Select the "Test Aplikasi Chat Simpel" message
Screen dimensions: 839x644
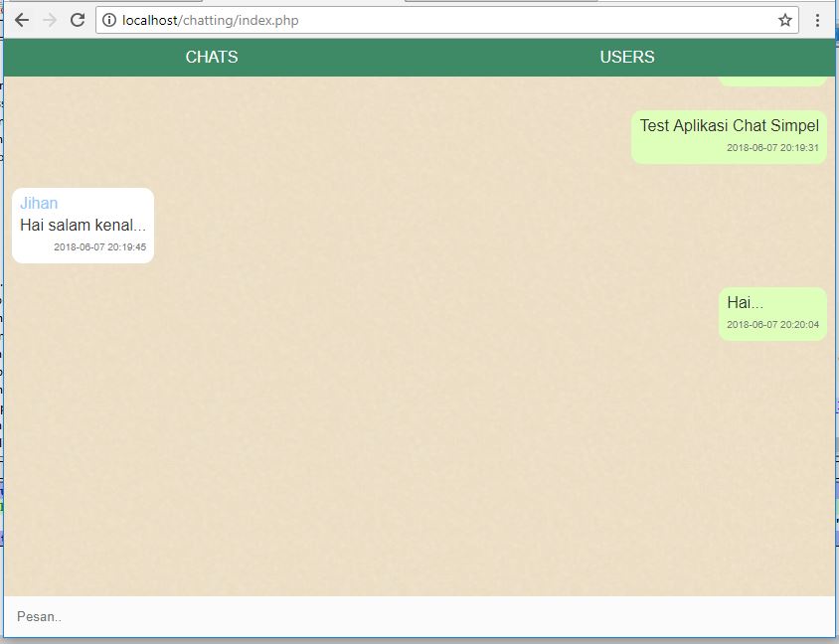pyautogui.click(x=729, y=126)
